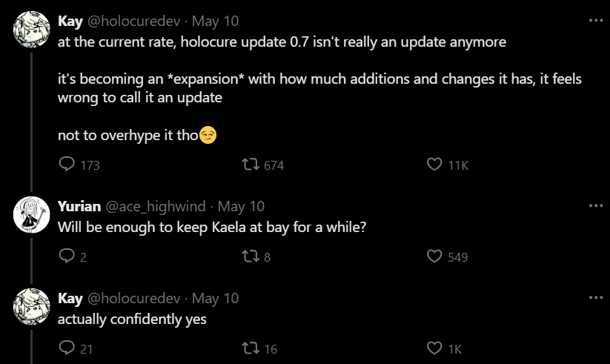Screen dimensions: 610x364
Task: Open more options on Yurian's tweet
Action: pos(595,205)
